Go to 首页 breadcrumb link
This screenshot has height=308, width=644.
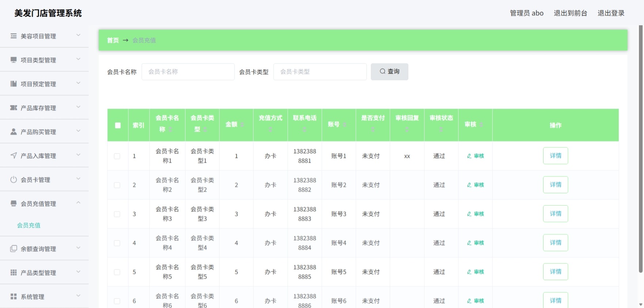[113, 40]
